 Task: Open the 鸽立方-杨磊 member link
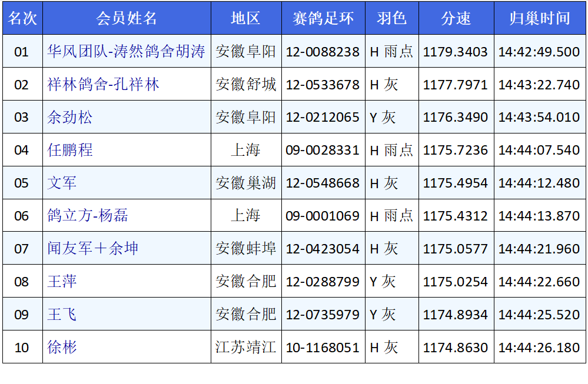pos(88,216)
